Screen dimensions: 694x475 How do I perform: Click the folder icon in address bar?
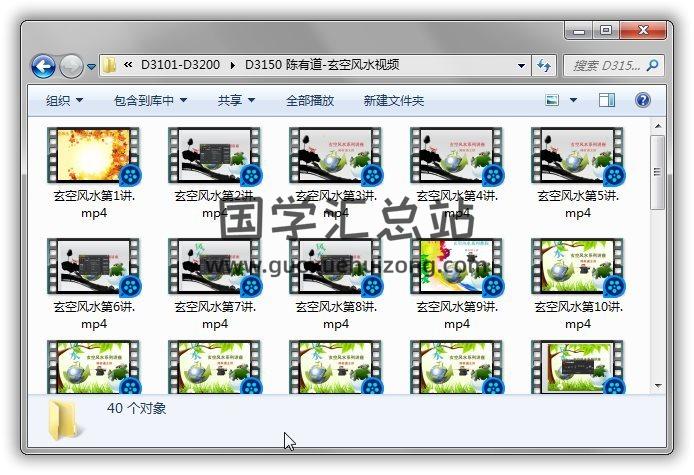[x=109, y=66]
